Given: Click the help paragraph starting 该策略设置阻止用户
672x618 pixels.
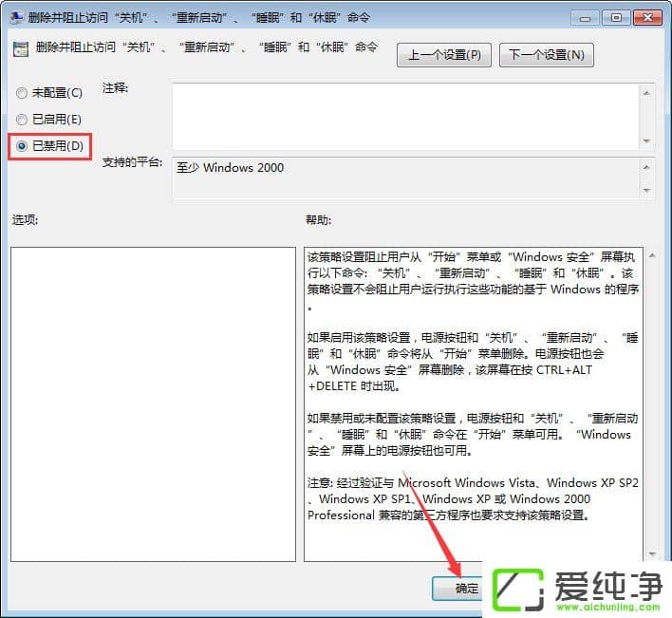Looking at the screenshot, I should click(x=473, y=281).
